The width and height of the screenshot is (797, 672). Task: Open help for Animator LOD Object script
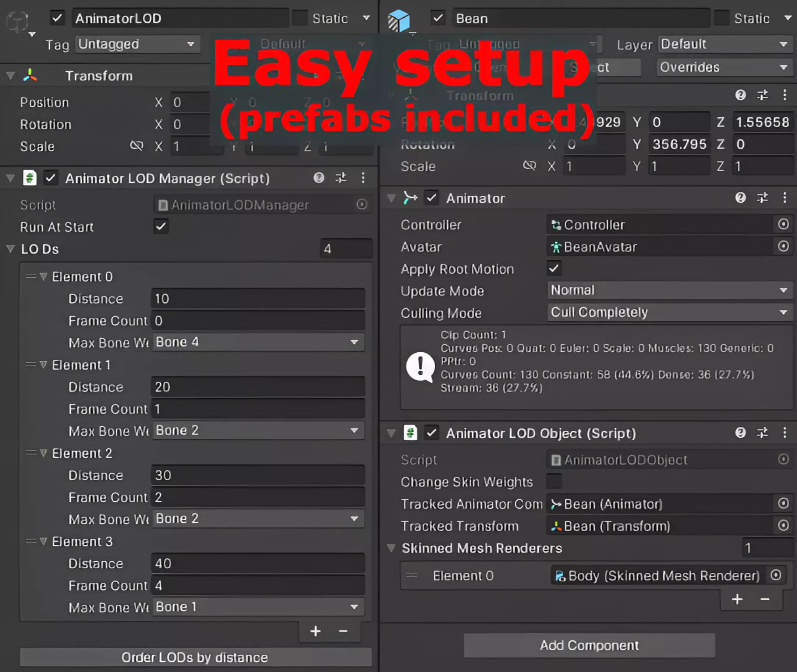point(740,433)
